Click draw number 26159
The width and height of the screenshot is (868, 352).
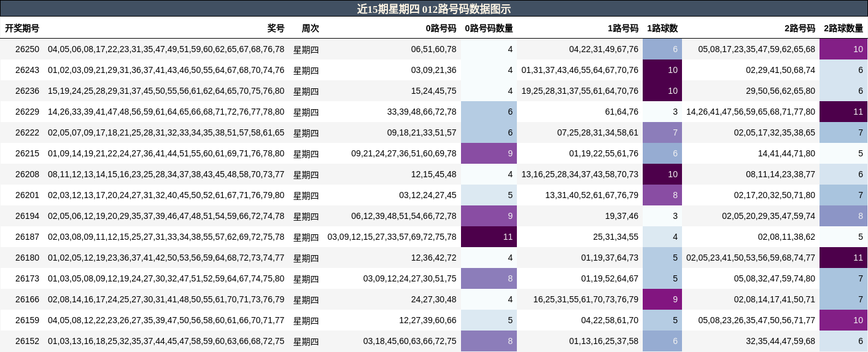coord(27,320)
